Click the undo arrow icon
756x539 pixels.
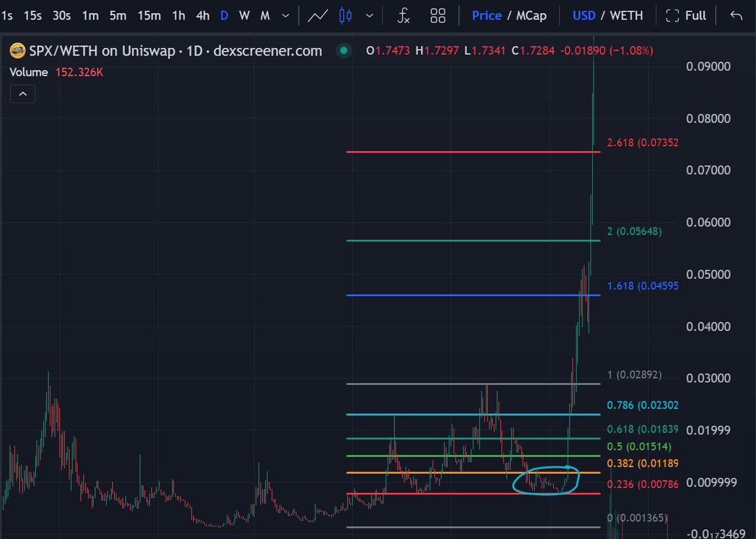click(x=736, y=15)
